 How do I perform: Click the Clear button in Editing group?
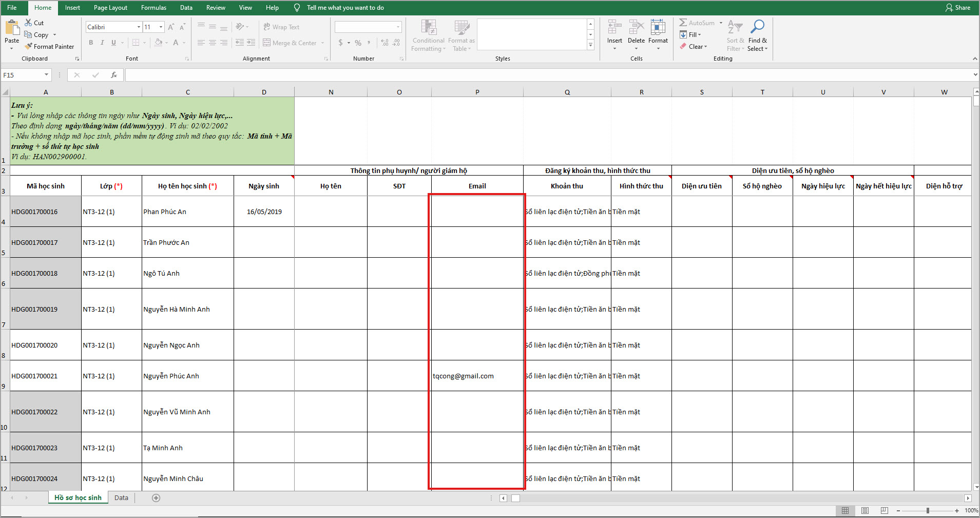tap(693, 46)
